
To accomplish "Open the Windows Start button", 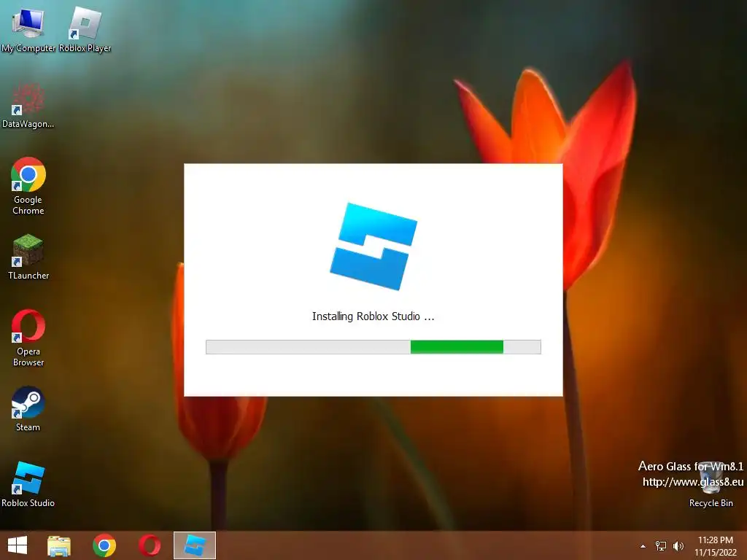I will [x=18, y=545].
